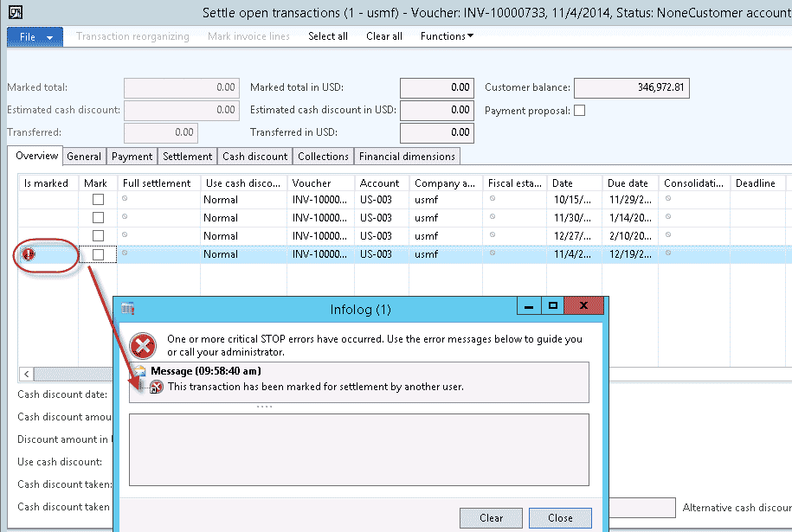792x532 pixels.
Task: Click the Deadline column header
Action: point(757,183)
